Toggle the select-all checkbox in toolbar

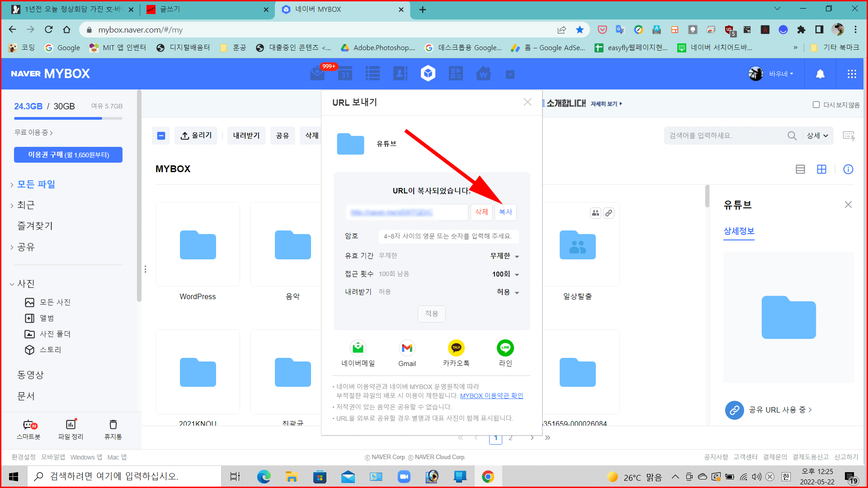[x=161, y=136]
